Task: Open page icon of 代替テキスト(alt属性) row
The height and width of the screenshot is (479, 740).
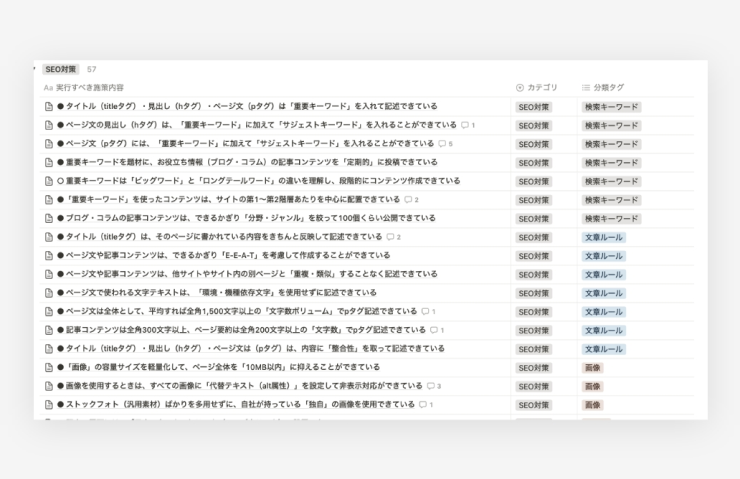Action: (x=49, y=386)
